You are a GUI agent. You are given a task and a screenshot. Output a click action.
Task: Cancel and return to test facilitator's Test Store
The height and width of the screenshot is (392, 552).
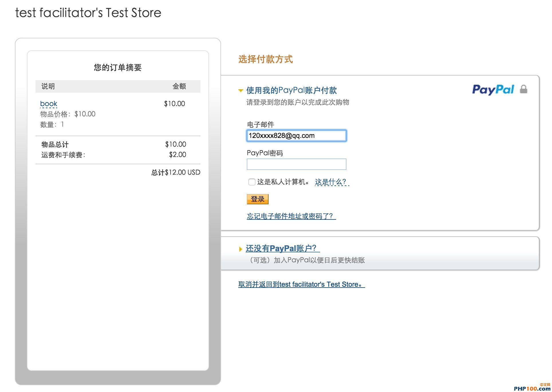point(301,284)
